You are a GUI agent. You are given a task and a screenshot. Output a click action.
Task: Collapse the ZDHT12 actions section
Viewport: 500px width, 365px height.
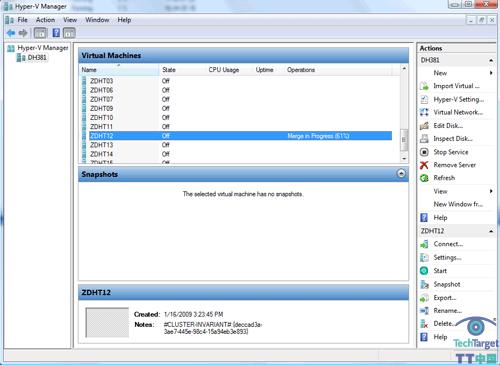coord(491,231)
